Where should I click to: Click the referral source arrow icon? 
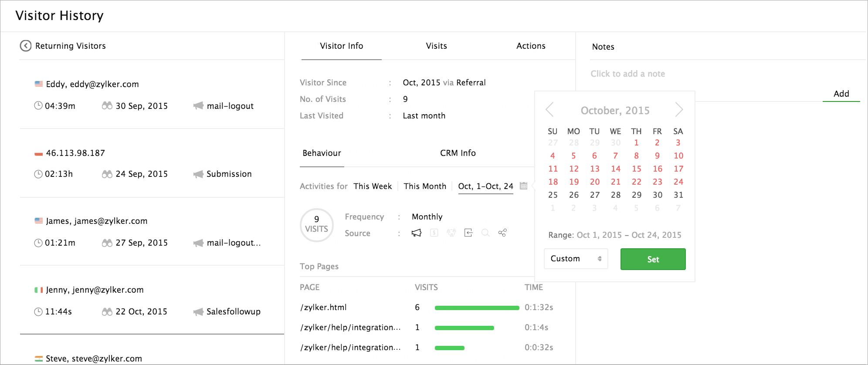[x=468, y=233]
